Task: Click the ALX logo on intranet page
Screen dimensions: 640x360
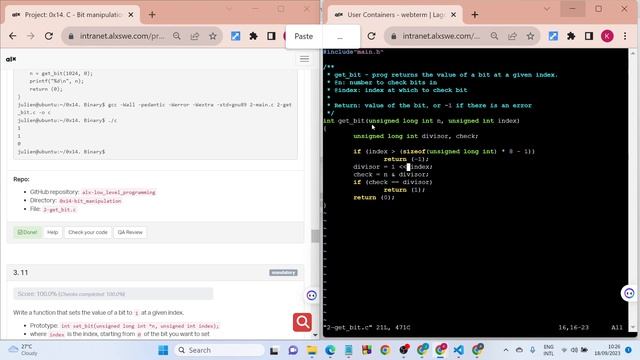Action: (11, 59)
